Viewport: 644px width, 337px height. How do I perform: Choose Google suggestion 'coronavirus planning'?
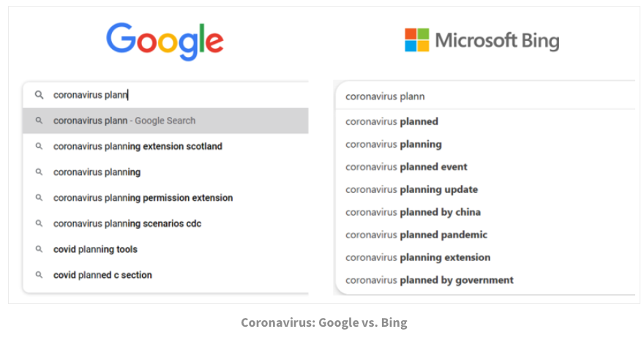point(97,173)
